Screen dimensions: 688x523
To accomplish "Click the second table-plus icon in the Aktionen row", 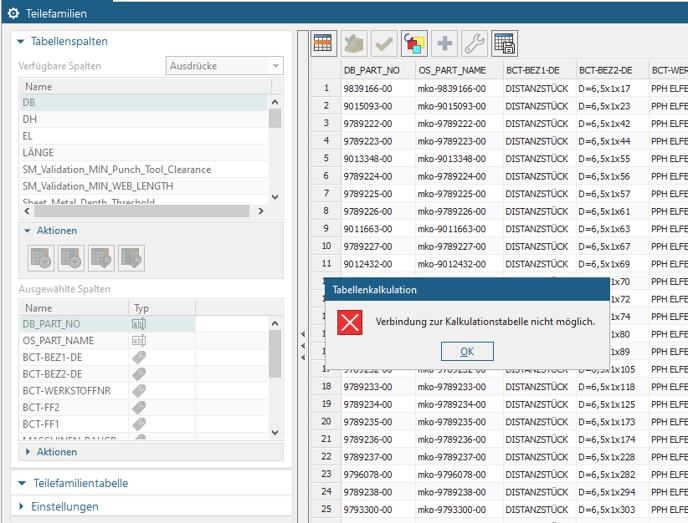I will (x=71, y=258).
